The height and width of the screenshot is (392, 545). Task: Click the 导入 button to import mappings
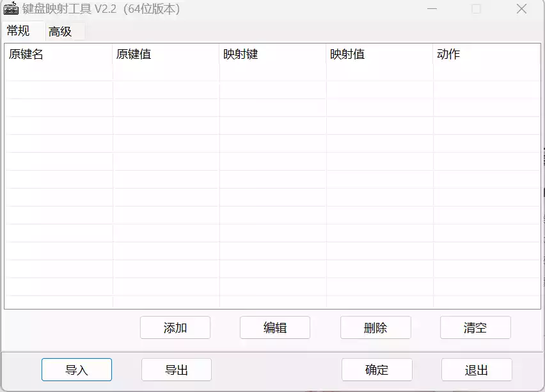pos(77,369)
